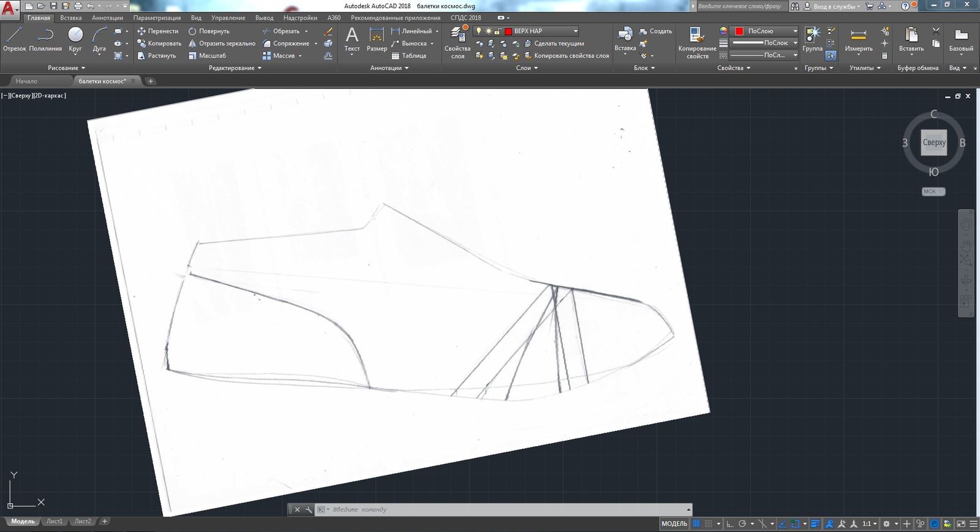Click the Растянуть stretch tool
Image resolution: width=980 pixels, height=532 pixels.
tap(156, 56)
